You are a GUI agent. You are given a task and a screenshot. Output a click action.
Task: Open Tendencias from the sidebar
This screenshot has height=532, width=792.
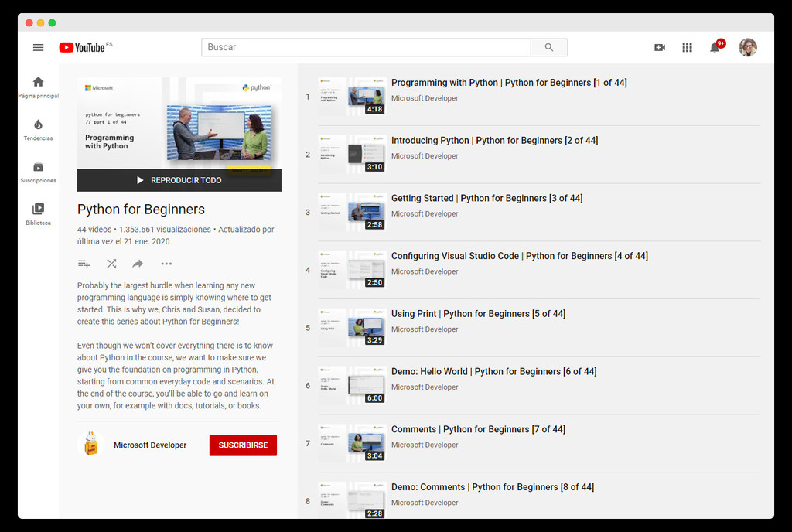click(38, 128)
